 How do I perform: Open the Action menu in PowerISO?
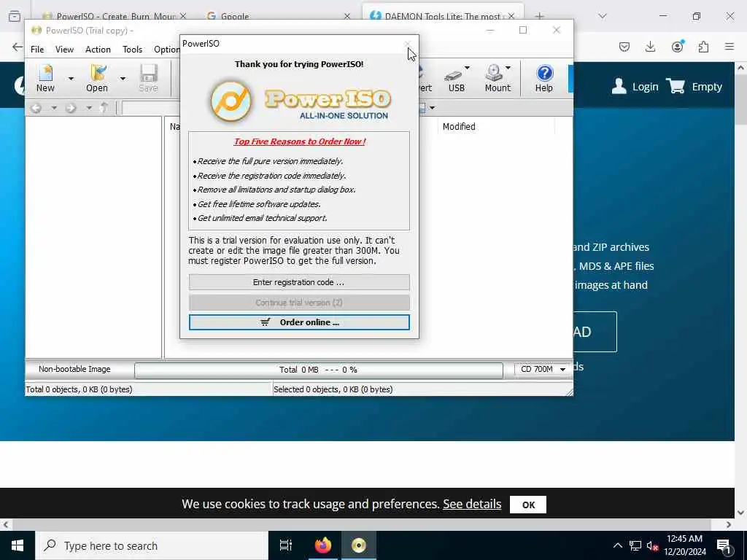click(98, 50)
